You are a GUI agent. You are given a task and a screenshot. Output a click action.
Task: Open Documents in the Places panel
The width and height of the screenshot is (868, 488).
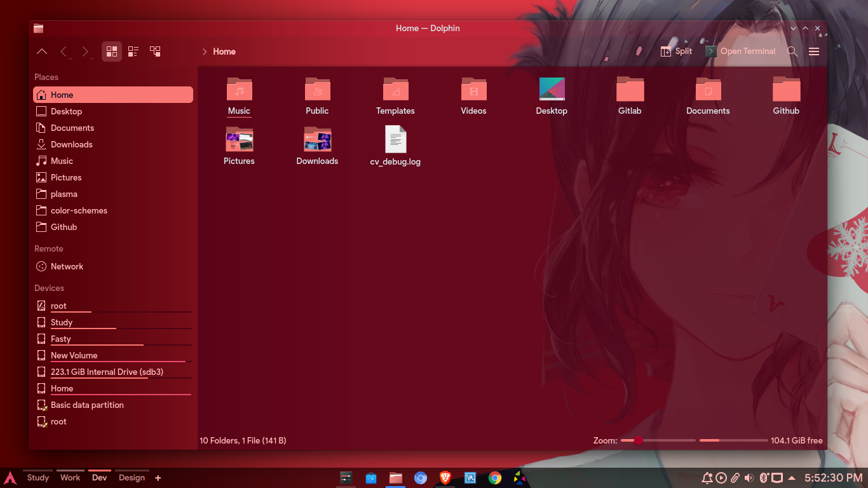click(x=113, y=128)
